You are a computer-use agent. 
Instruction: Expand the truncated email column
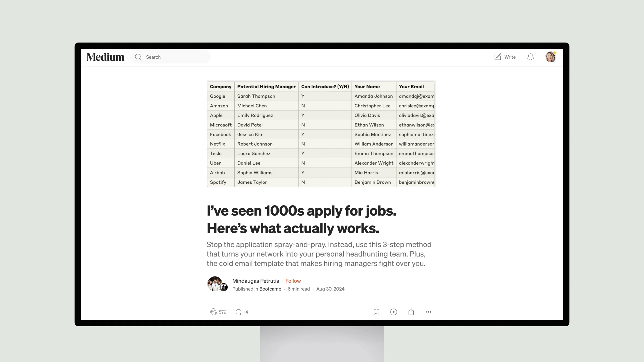(435, 86)
